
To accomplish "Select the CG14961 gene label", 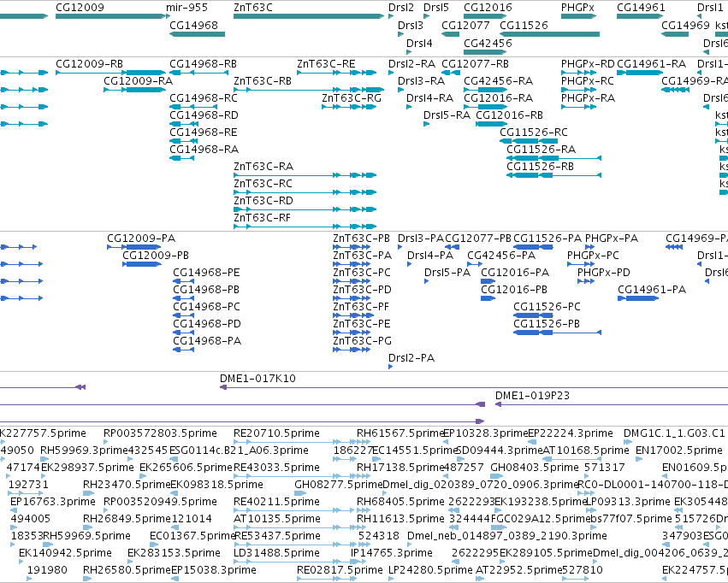I will pos(642,8).
